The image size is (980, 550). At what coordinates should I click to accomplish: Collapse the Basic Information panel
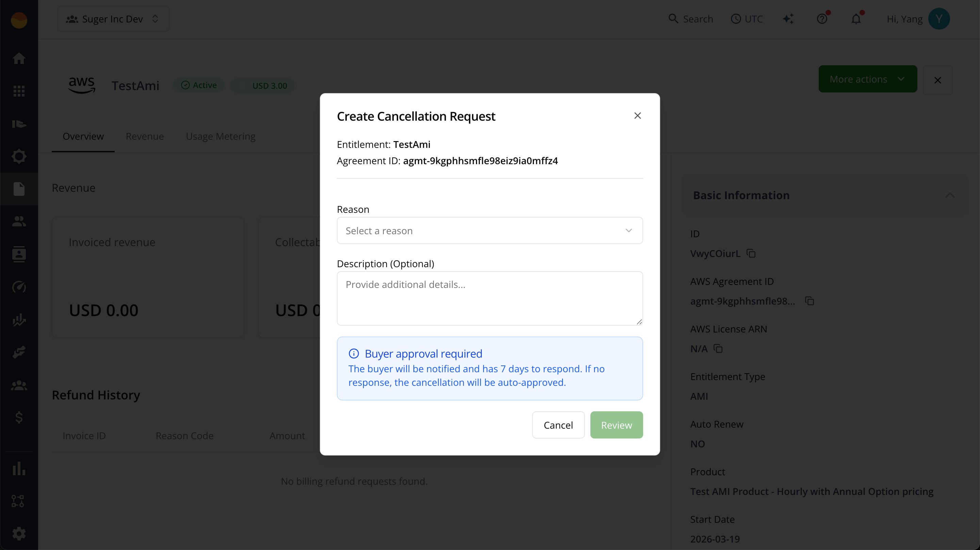tap(950, 195)
